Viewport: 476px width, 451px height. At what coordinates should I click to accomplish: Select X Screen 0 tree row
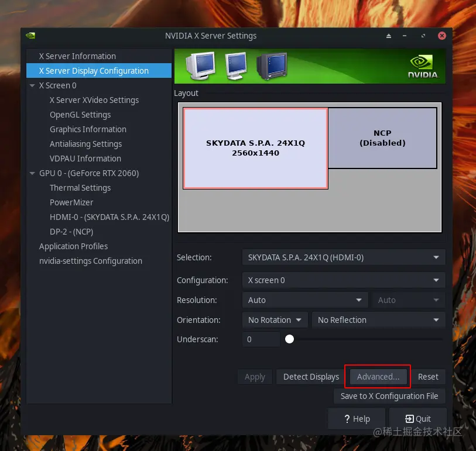pos(99,85)
